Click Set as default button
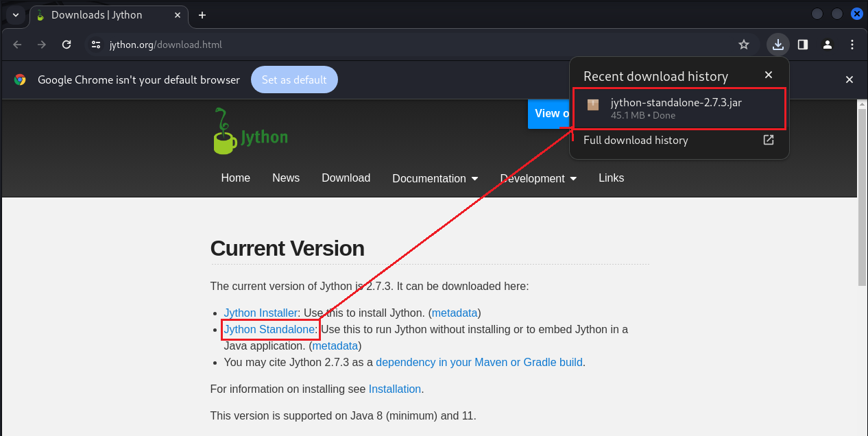 (x=294, y=80)
